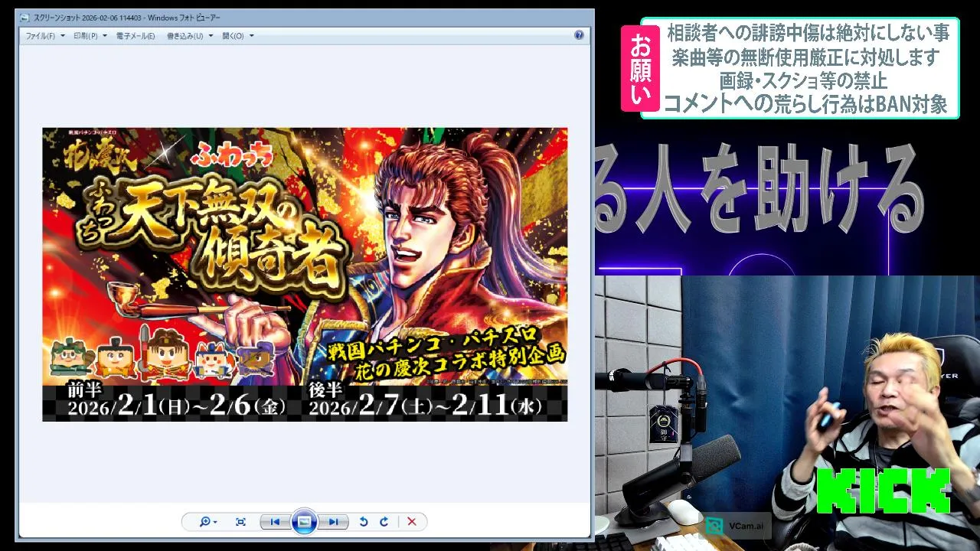Image resolution: width=980 pixels, height=551 pixels.
Task: Click the fit-to-window actual size icon
Action: 240,522
